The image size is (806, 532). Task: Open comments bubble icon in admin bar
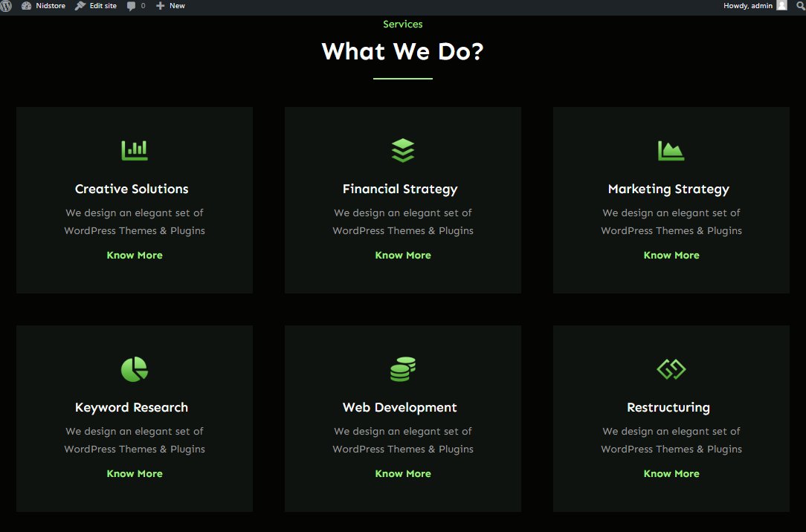coord(131,6)
